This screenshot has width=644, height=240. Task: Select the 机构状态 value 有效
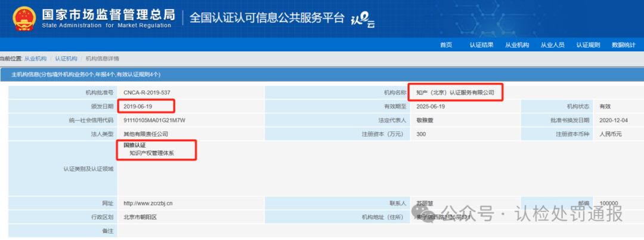[605, 106]
